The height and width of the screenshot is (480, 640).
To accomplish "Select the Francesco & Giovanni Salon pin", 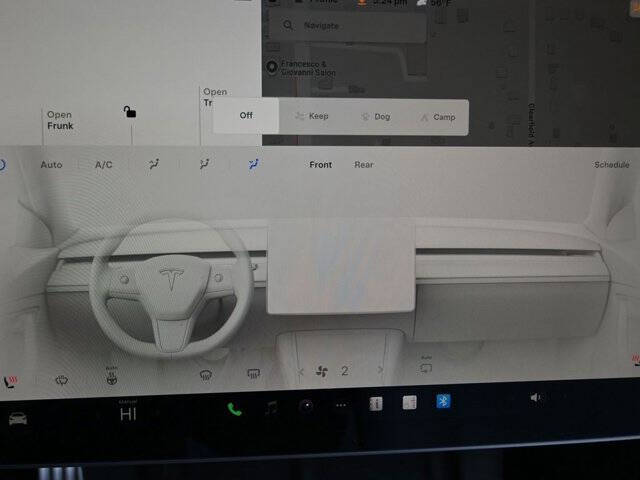I will (272, 67).
